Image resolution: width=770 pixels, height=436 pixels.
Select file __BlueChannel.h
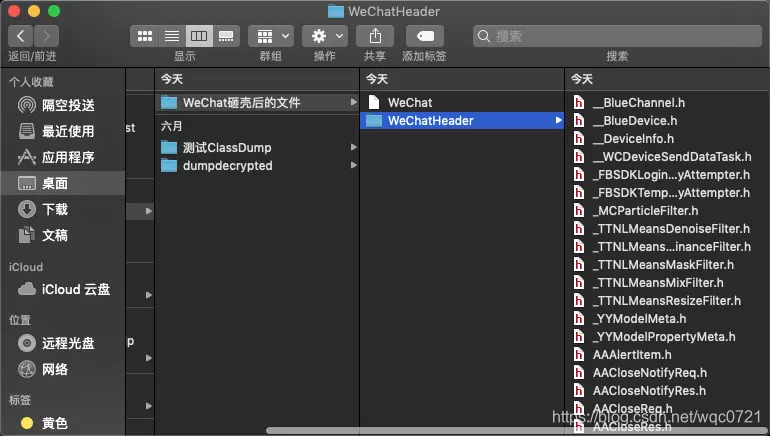tap(638, 103)
